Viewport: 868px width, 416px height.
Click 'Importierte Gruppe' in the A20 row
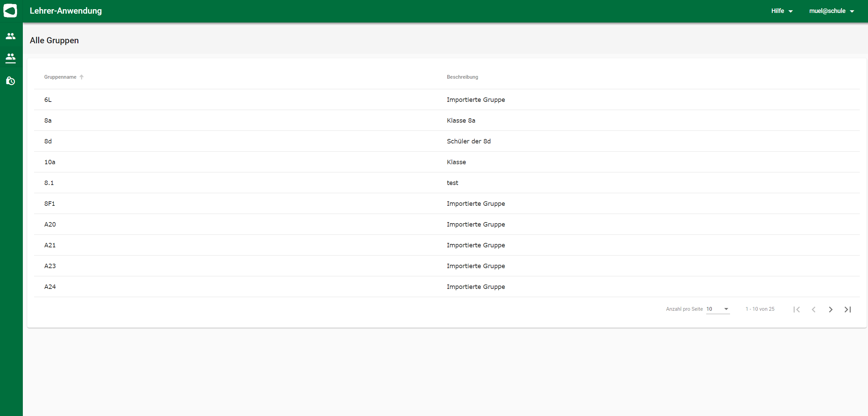[x=476, y=225]
